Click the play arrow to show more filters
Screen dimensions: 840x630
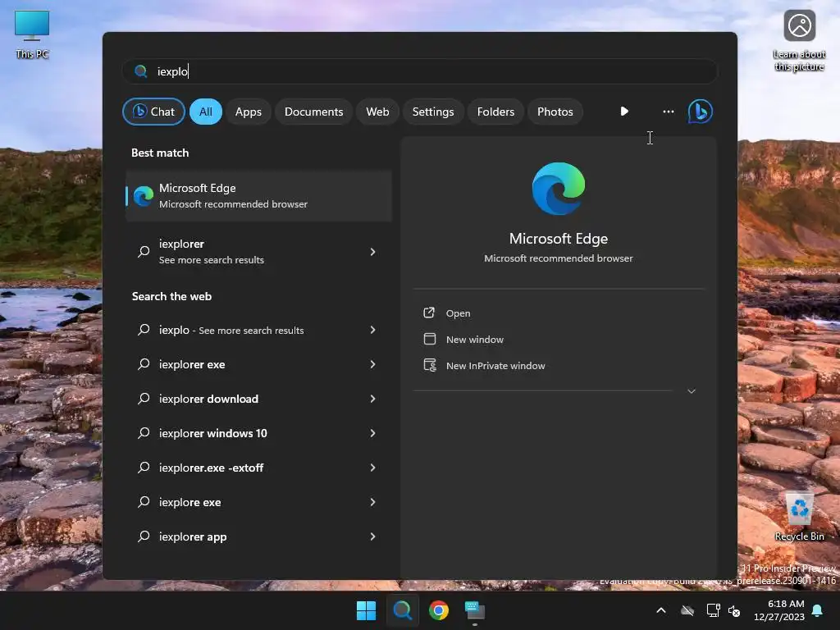624,112
